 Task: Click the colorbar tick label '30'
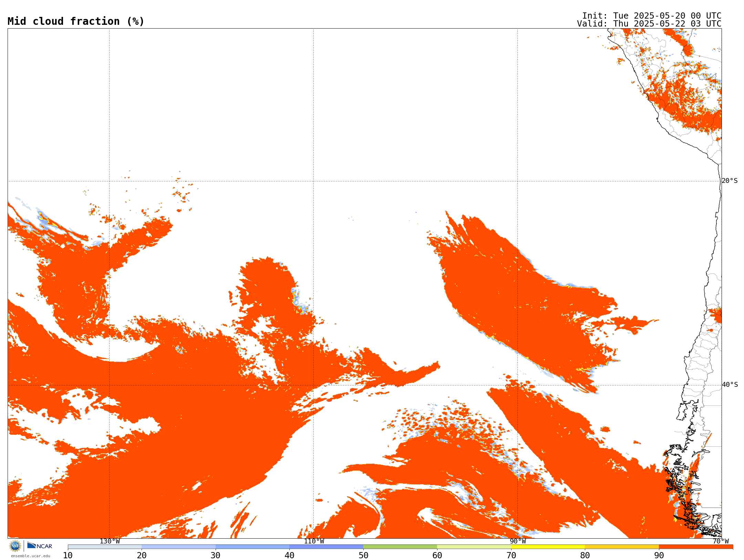216,555
